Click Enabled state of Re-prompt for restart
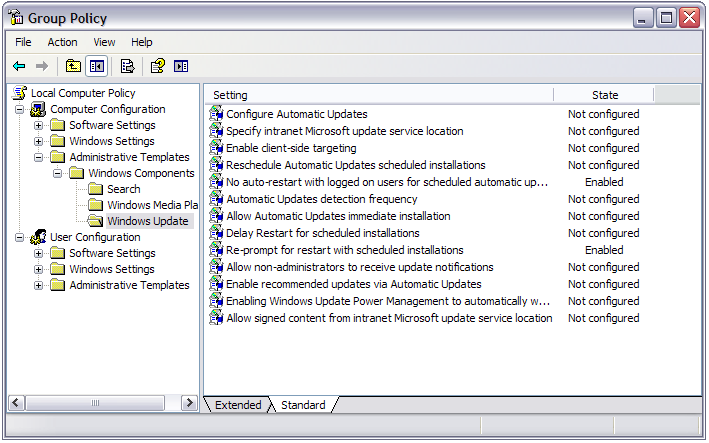 click(x=604, y=250)
